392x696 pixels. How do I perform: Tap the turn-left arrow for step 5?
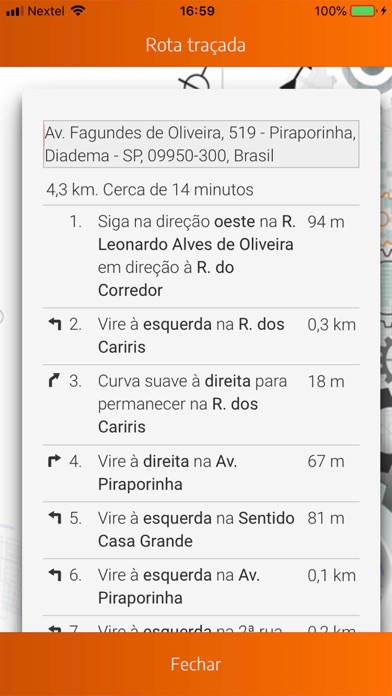(55, 518)
